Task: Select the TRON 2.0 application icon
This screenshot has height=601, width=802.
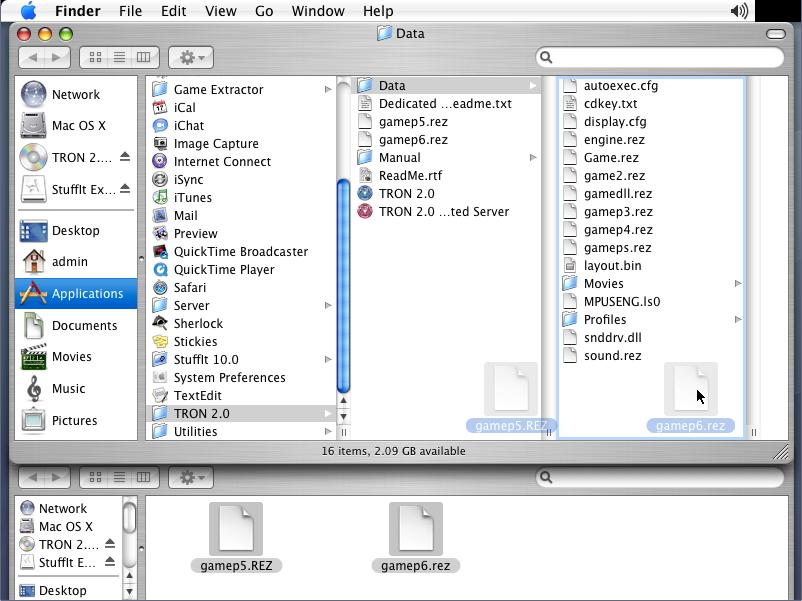Action: 365,193
